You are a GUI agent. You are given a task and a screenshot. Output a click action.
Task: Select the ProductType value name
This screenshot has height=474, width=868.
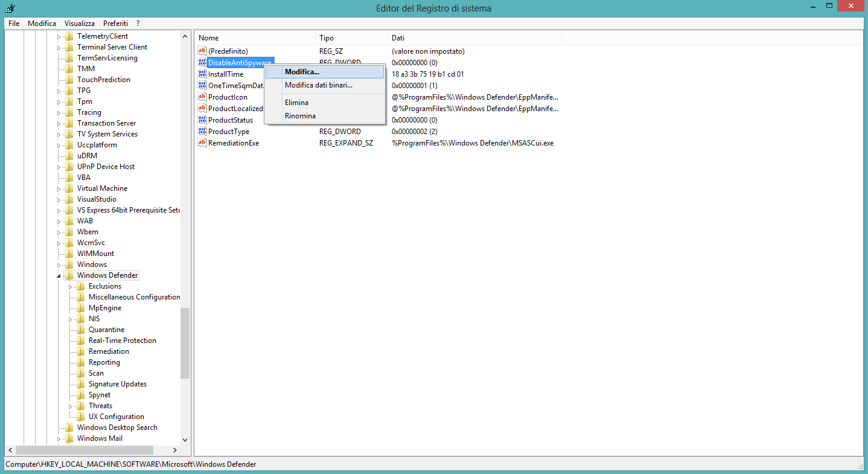(229, 132)
